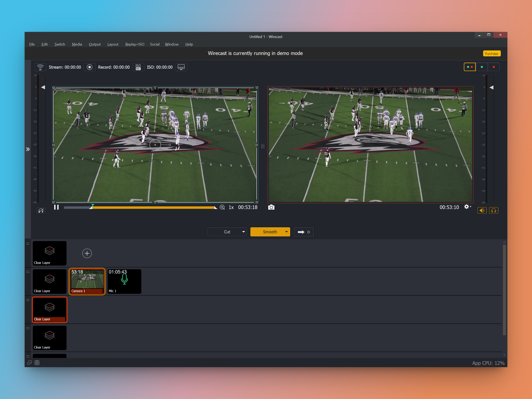
Task: Select preview-only green layout button
Action: click(482, 67)
